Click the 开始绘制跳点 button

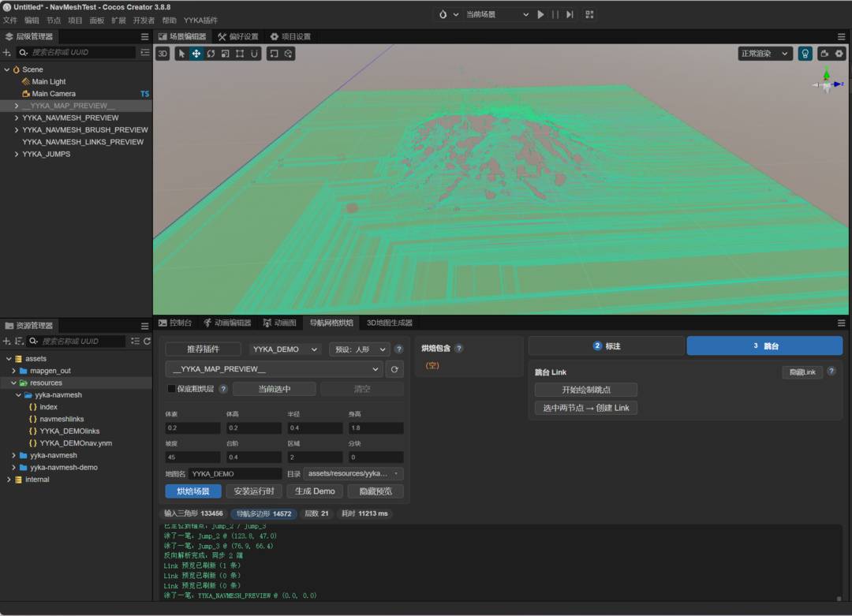tap(585, 390)
